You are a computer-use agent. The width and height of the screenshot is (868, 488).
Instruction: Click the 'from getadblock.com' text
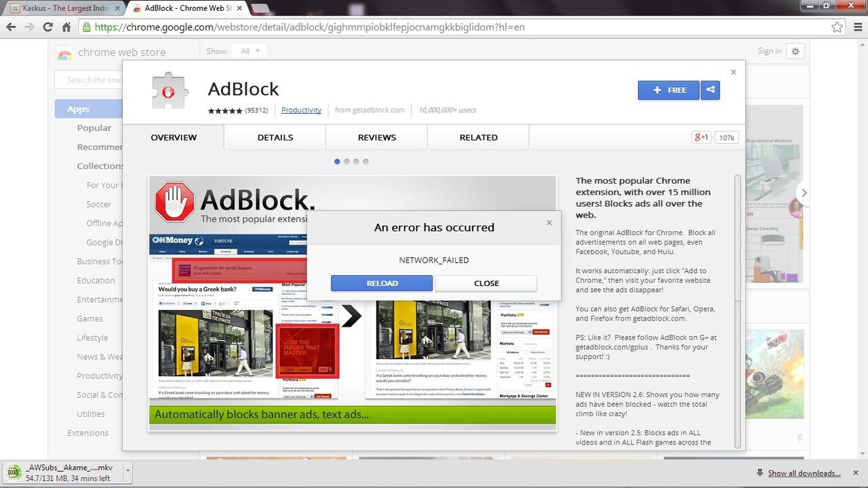click(370, 110)
